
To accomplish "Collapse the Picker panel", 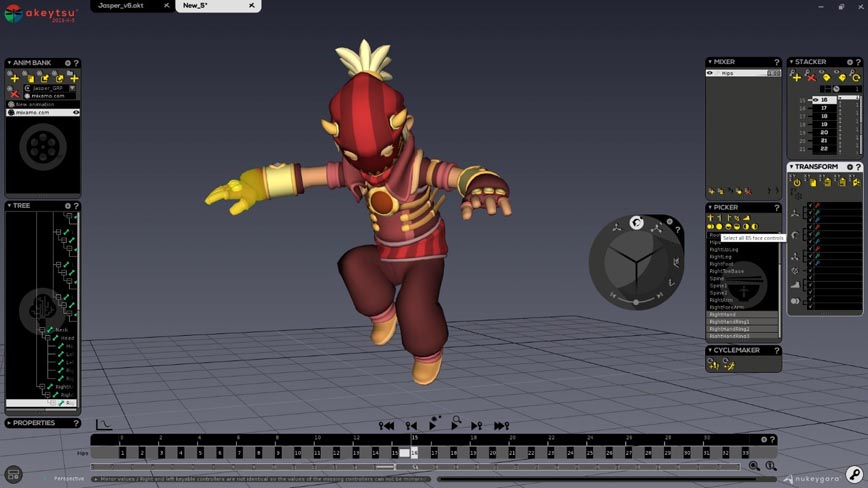I will 710,208.
